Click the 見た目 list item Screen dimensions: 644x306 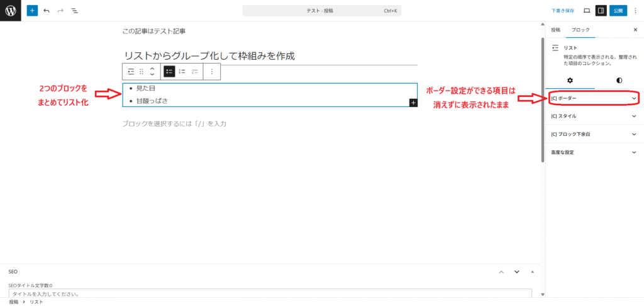[x=146, y=88]
